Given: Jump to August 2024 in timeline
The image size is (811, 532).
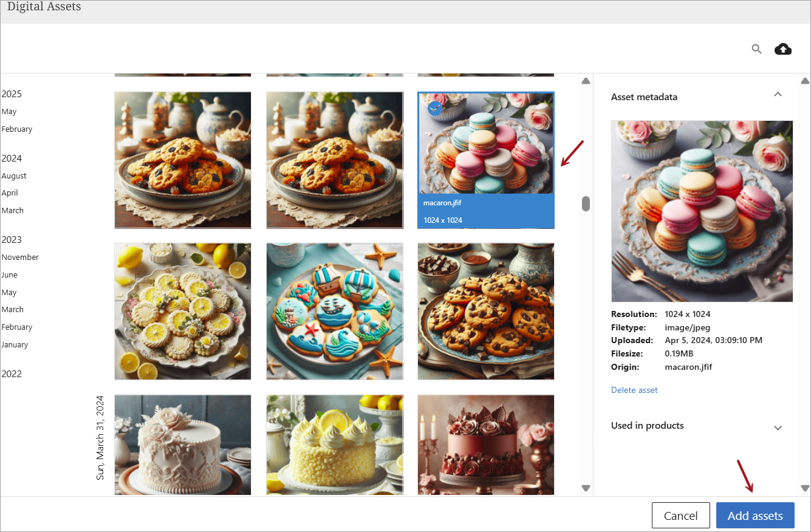Looking at the screenshot, I should coord(14,176).
